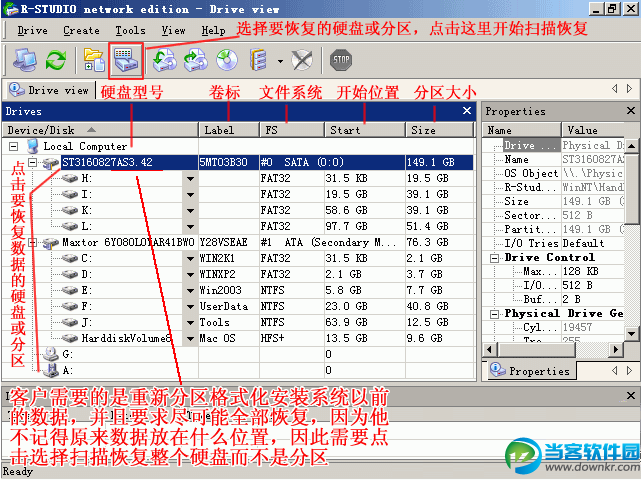Close the Drives panel

pos(467,111)
